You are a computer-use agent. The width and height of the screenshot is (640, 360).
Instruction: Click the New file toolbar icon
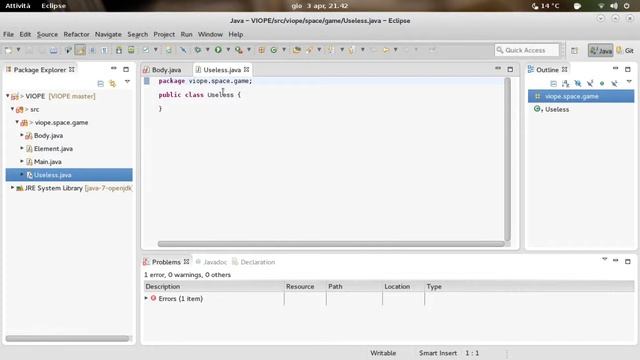(x=8, y=50)
